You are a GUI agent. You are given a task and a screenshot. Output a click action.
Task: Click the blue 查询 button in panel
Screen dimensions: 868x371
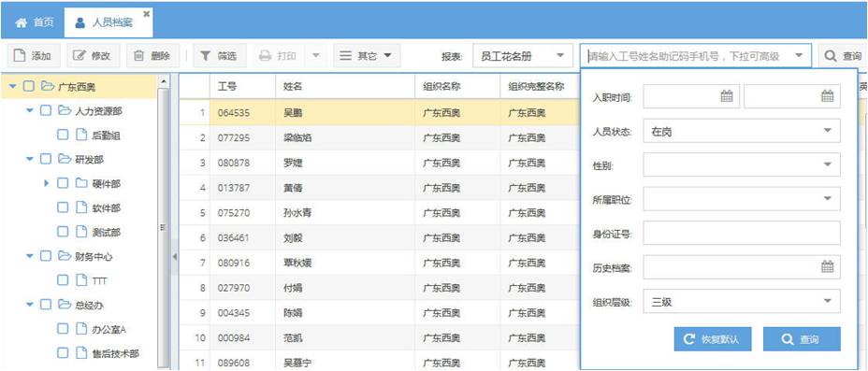click(802, 339)
